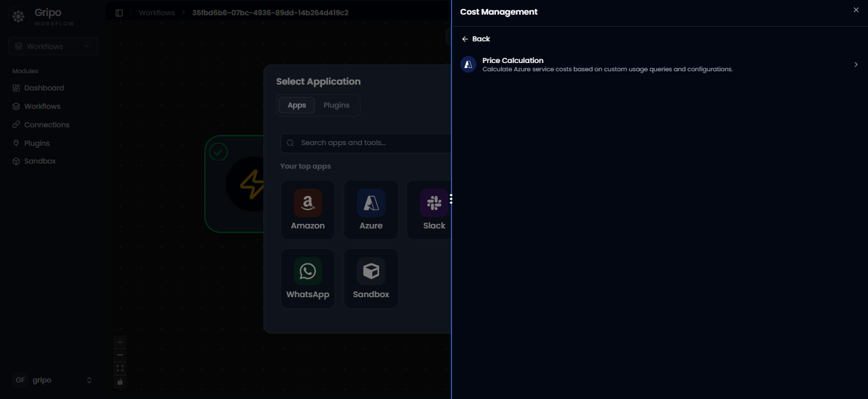Click the Azure icon beside Price Calculation
The image size is (868, 399).
[469, 64]
